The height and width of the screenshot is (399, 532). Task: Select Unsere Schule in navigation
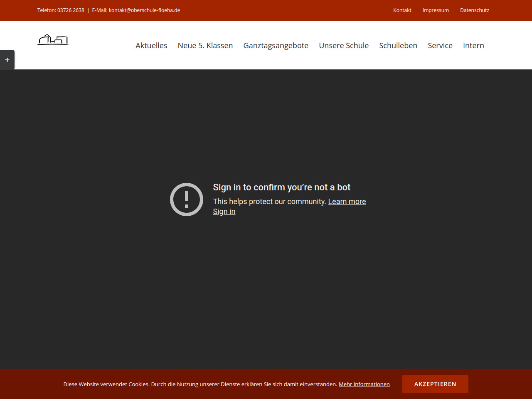click(x=344, y=46)
